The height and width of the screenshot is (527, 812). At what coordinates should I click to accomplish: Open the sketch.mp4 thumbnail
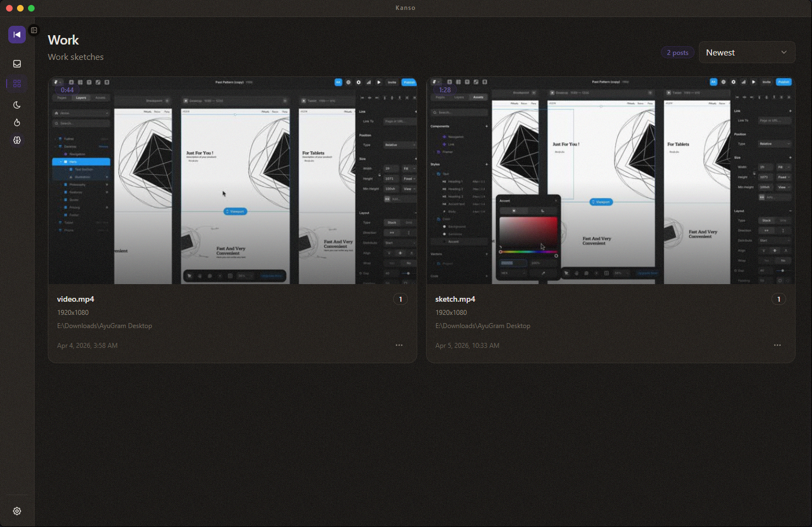[611, 180]
